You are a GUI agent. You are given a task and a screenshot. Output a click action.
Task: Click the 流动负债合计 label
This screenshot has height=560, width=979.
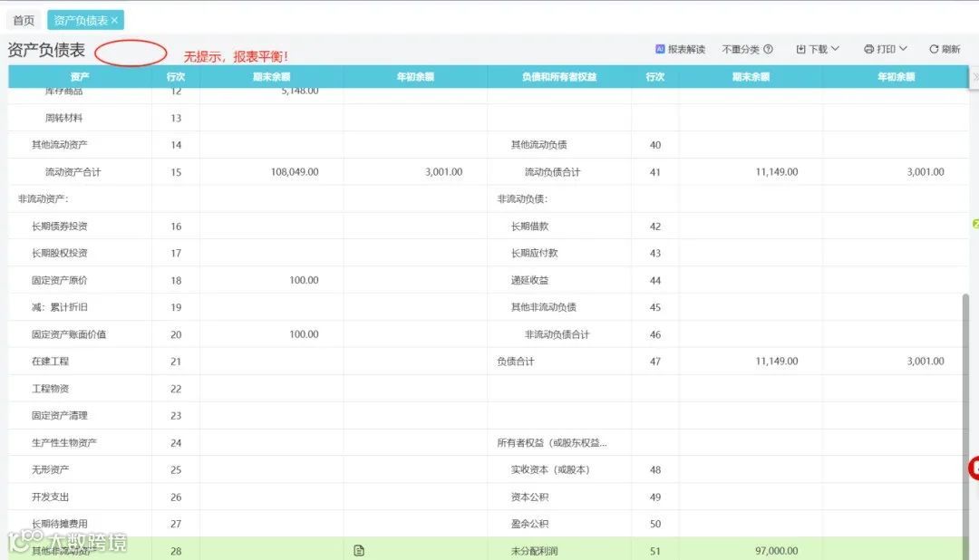pos(553,171)
